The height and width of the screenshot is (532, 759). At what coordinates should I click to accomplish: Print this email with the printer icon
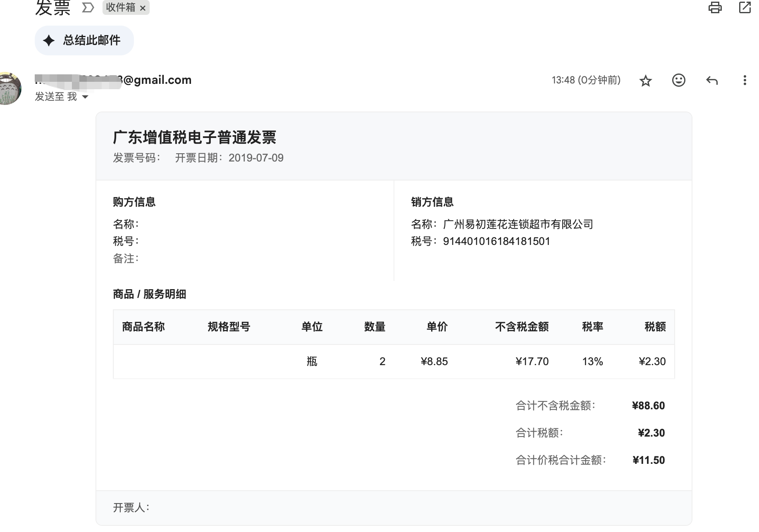click(715, 7)
